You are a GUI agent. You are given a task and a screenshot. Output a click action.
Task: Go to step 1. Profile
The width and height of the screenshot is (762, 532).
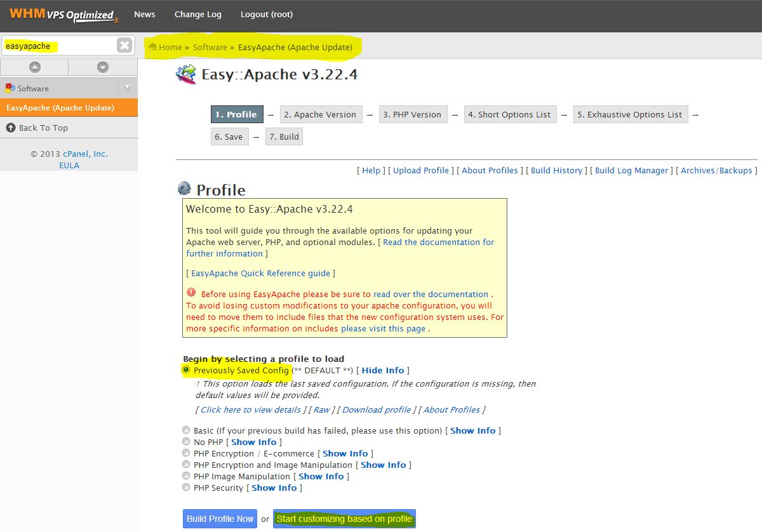237,114
